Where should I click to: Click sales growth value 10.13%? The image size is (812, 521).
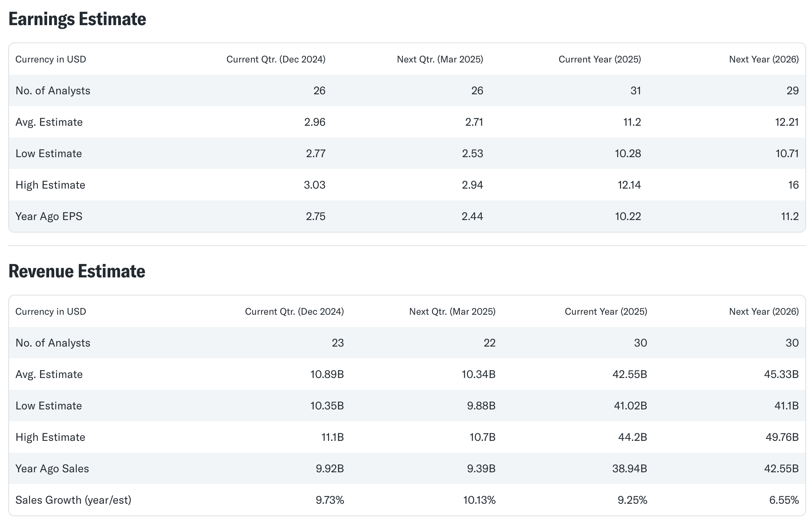coord(479,500)
